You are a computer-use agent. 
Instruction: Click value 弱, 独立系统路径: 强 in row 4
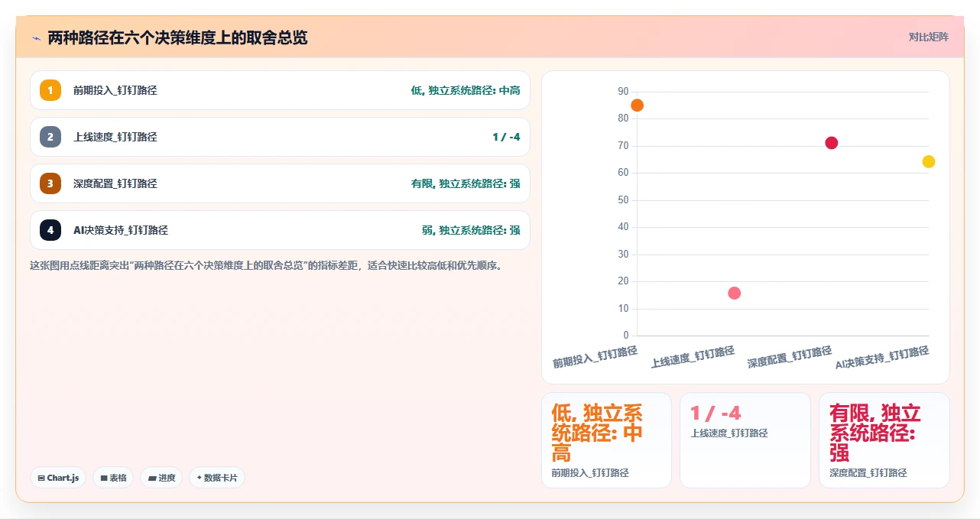click(x=471, y=230)
